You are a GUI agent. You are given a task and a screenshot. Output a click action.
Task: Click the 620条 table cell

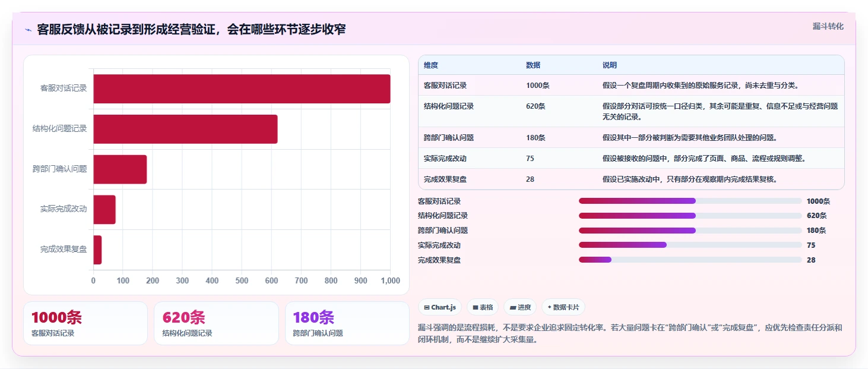click(536, 106)
